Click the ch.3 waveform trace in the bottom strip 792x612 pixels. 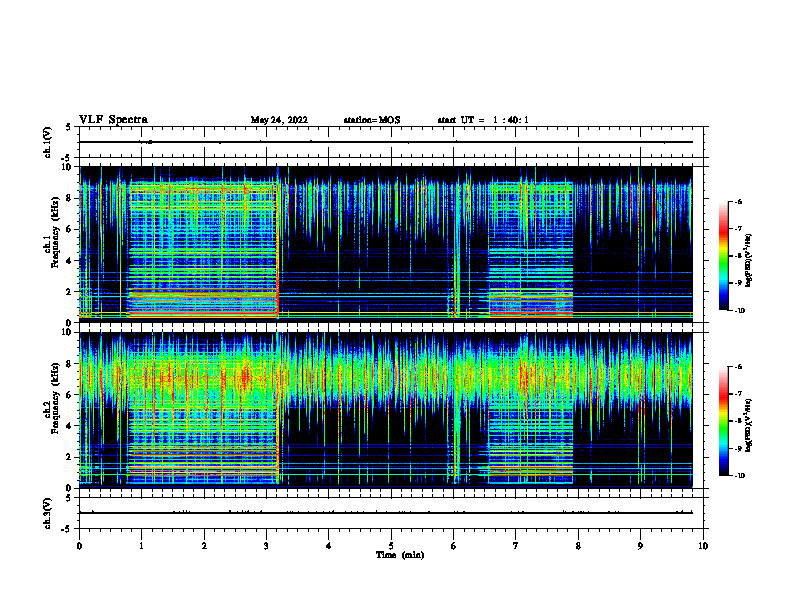click(386, 513)
